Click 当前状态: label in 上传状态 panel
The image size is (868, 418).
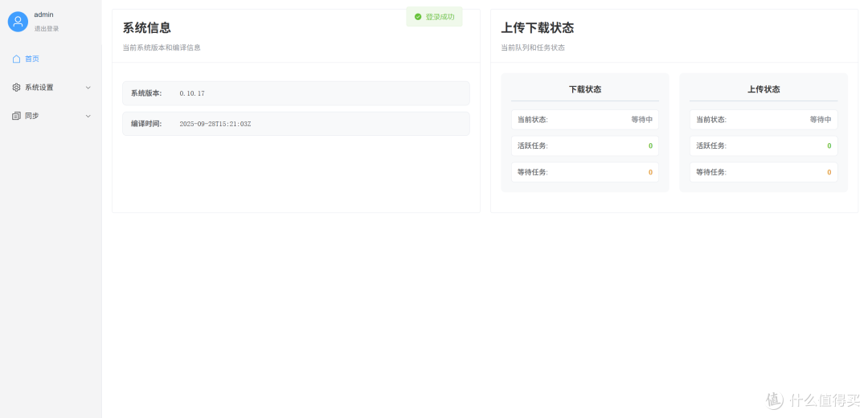(711, 120)
